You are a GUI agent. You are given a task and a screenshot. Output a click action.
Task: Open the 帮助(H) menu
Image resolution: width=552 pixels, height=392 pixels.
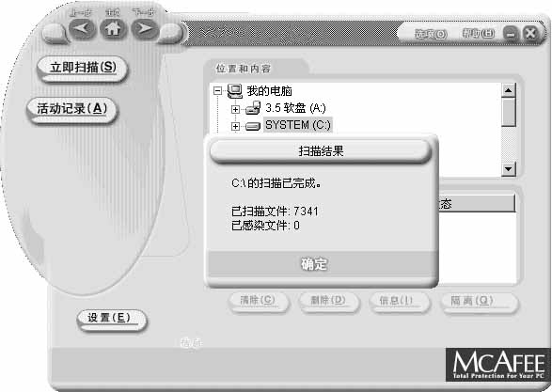478,34
